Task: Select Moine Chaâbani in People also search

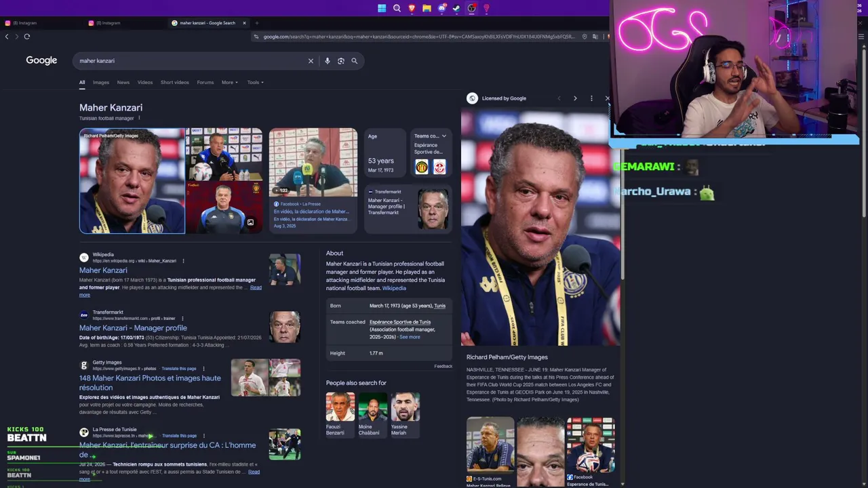Action: (x=372, y=414)
